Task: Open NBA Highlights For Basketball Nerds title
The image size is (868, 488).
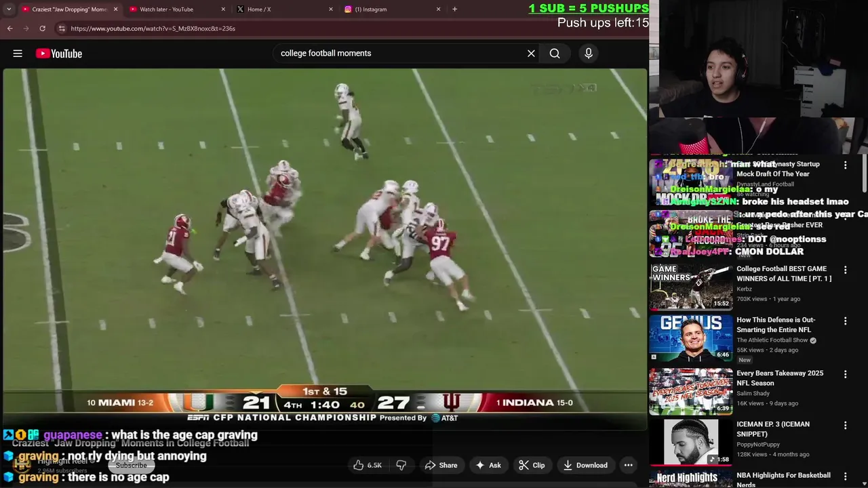Action: pos(783,479)
